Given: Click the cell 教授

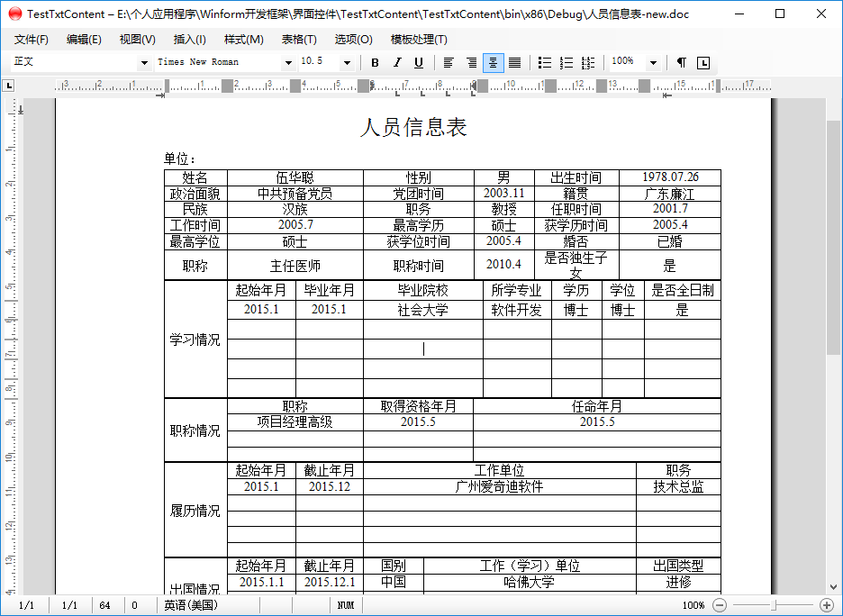Looking at the screenshot, I should [x=503, y=209].
